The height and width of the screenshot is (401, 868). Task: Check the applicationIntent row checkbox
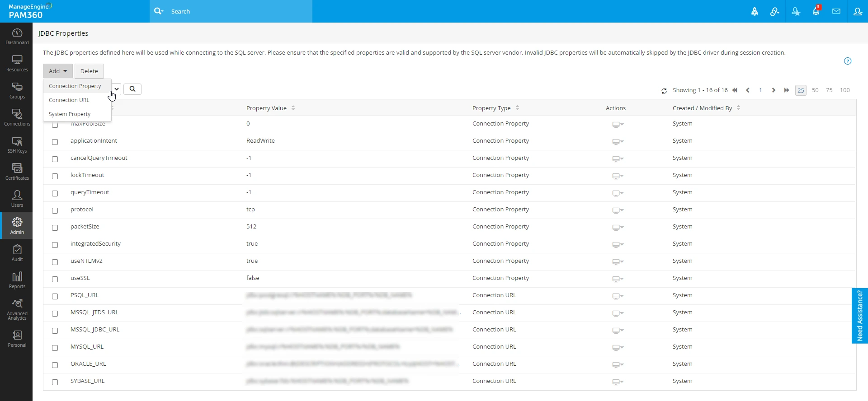click(x=55, y=142)
